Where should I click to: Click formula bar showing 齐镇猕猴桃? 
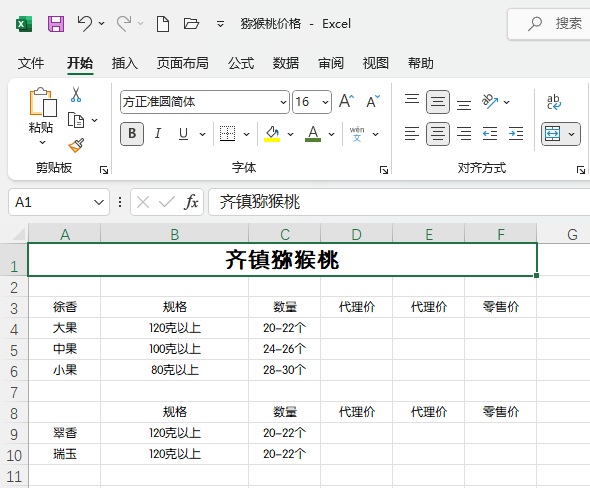pos(399,202)
